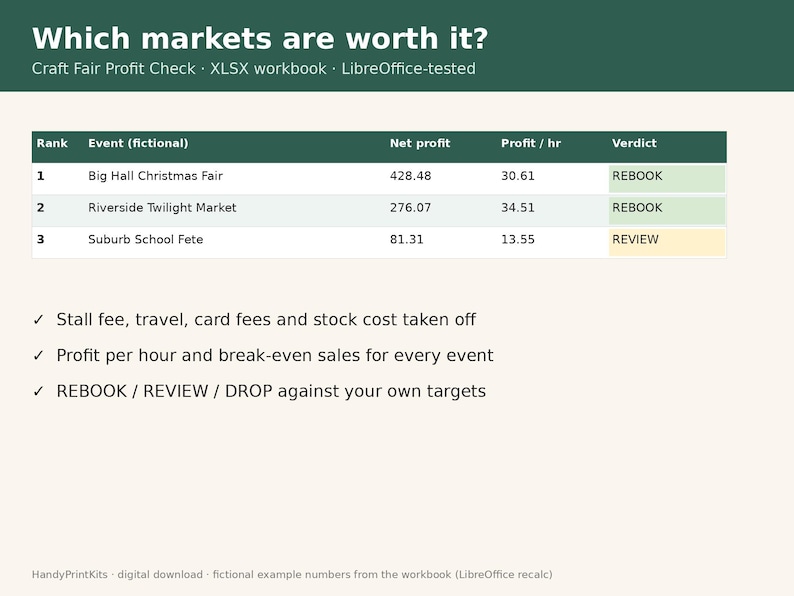Select rank cell '3'
This screenshot has height=596, width=794.
click(x=41, y=240)
